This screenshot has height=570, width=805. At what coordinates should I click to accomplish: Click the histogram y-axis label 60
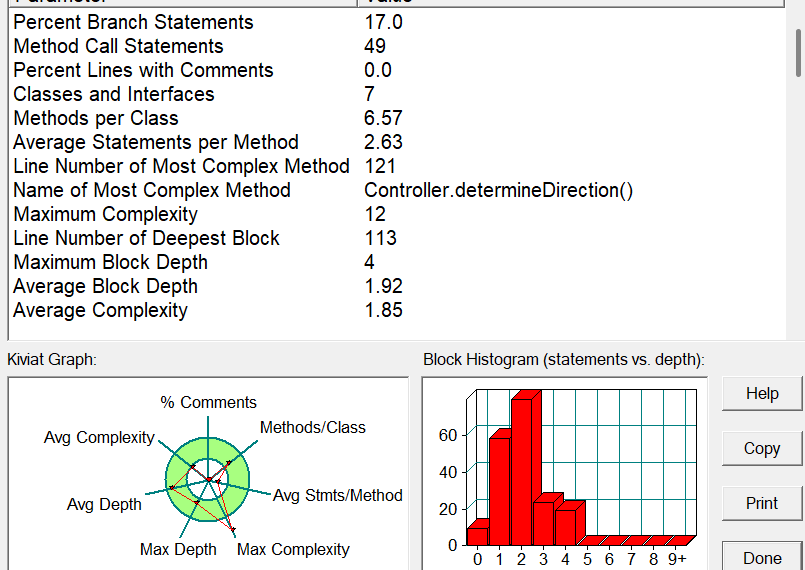tap(448, 435)
